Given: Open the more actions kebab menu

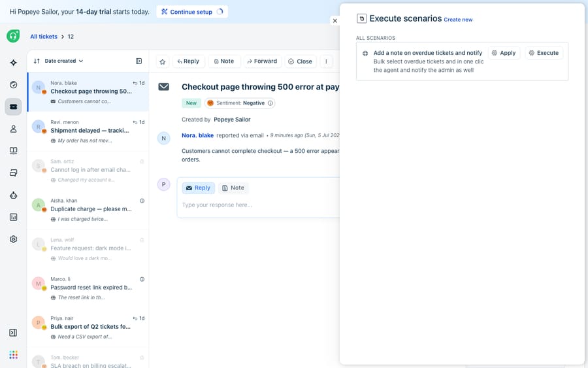Looking at the screenshot, I should 326,61.
